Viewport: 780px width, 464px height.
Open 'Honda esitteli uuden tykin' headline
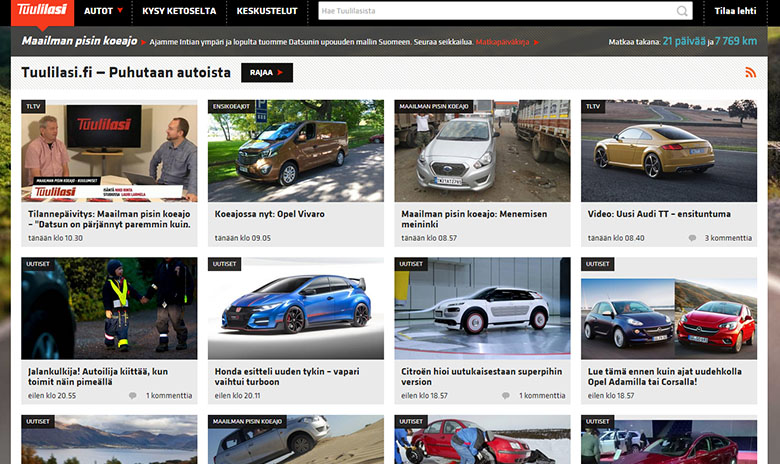[287, 376]
